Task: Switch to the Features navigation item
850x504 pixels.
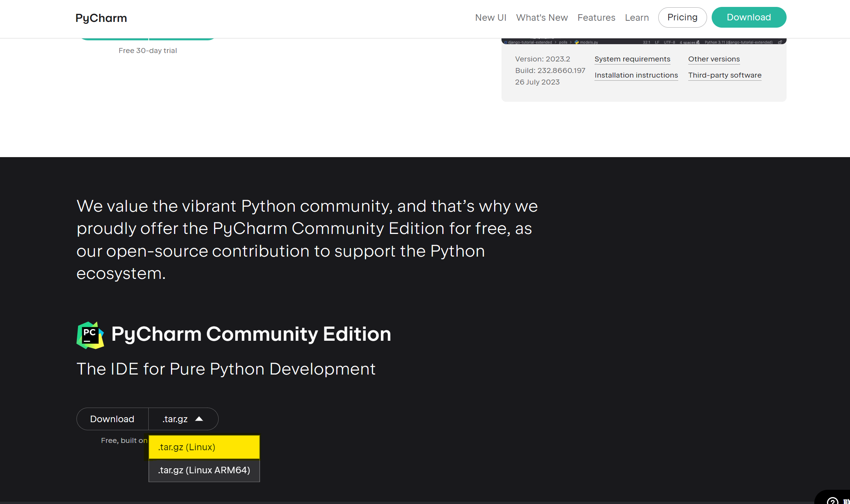Action: 596,18
